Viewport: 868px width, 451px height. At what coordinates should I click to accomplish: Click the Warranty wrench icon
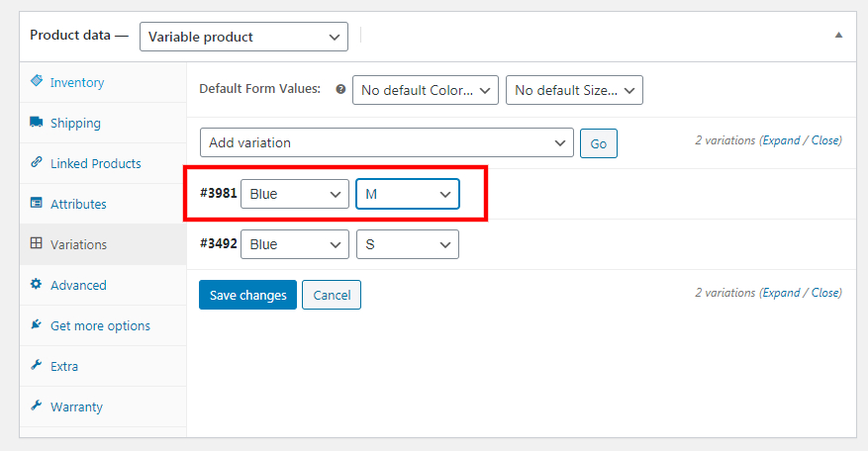tap(37, 406)
